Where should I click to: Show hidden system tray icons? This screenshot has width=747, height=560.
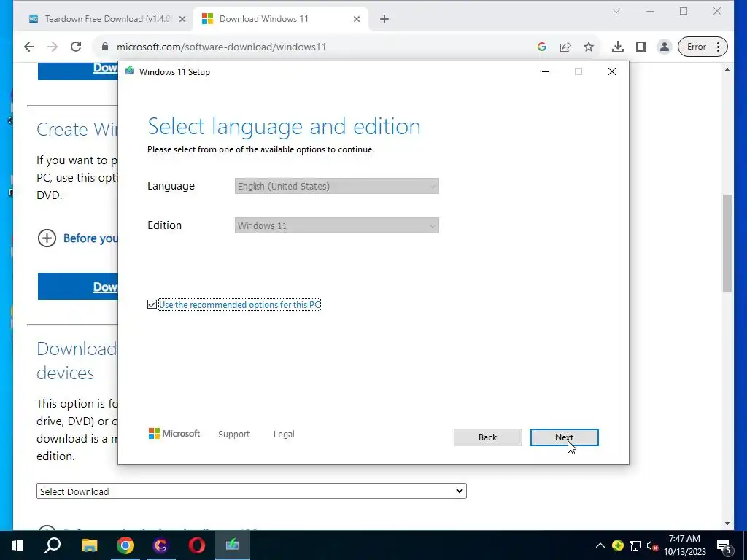pos(600,545)
